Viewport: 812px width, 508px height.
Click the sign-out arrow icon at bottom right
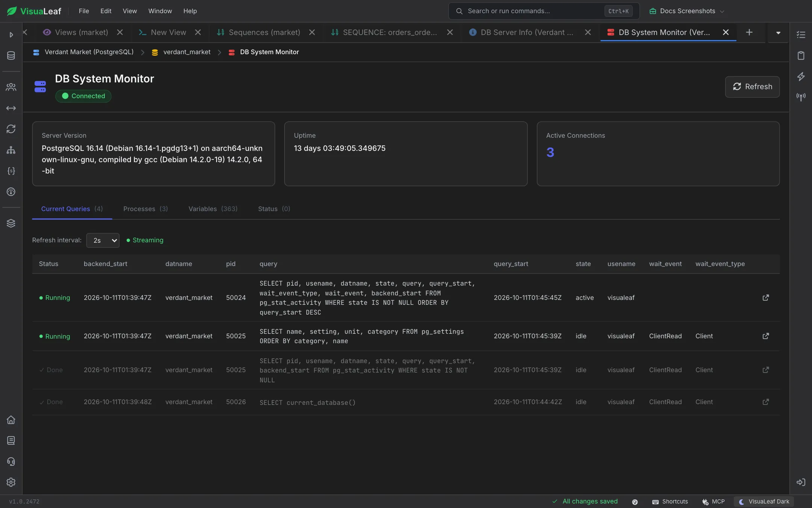[x=801, y=482]
